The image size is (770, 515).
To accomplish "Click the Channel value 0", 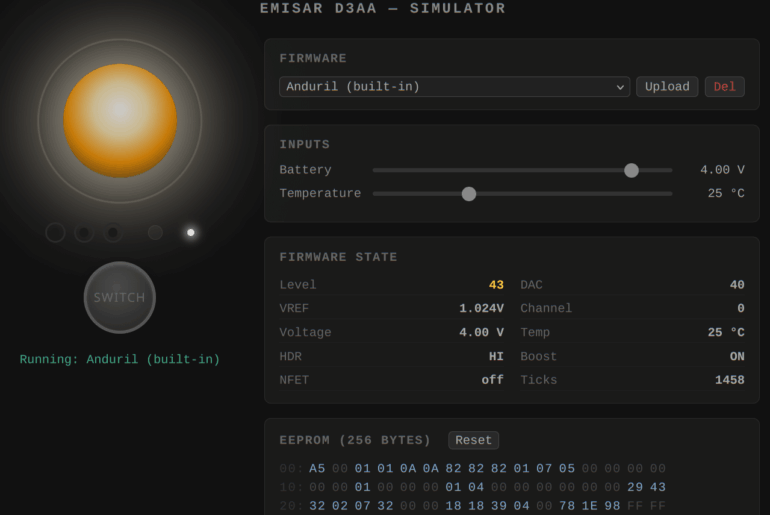I will tap(741, 308).
